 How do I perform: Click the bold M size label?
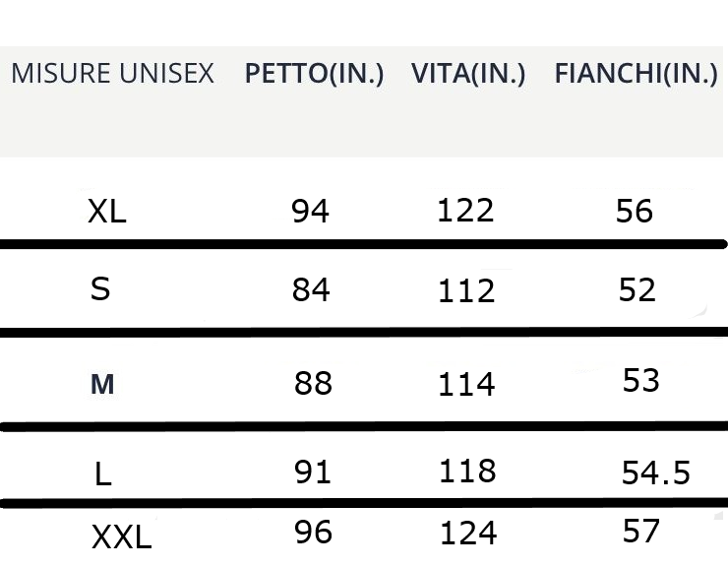pyautogui.click(x=102, y=385)
